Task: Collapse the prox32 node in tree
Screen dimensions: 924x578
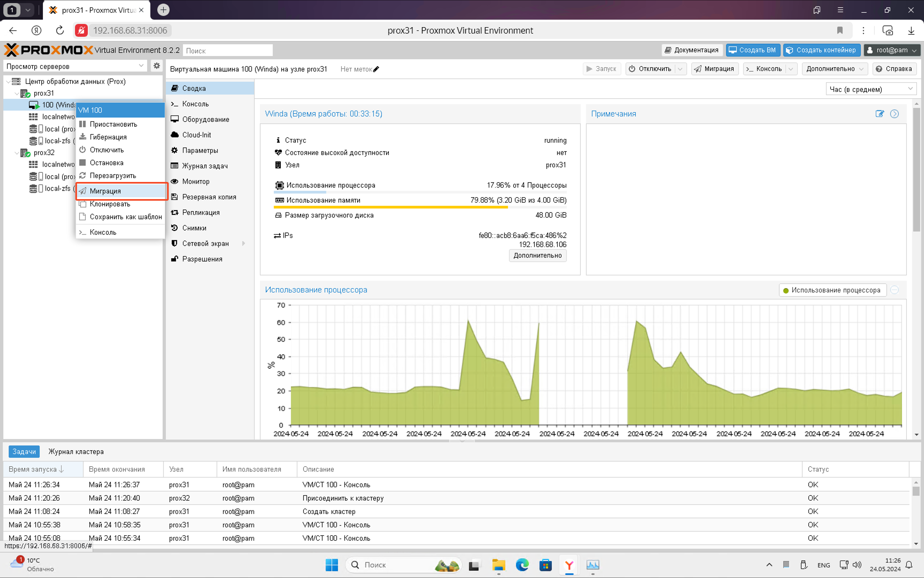Action: tap(16, 153)
